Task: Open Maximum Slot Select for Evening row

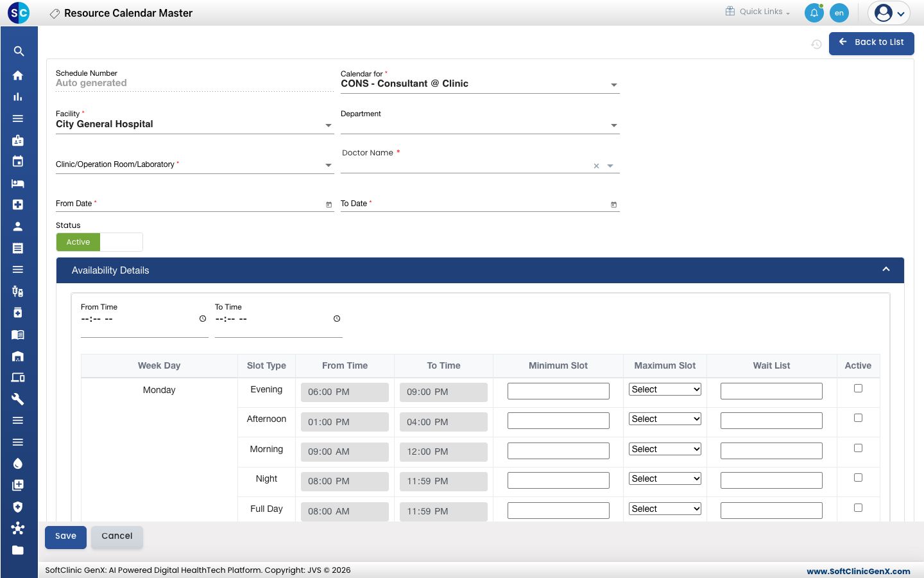Action: click(x=665, y=389)
